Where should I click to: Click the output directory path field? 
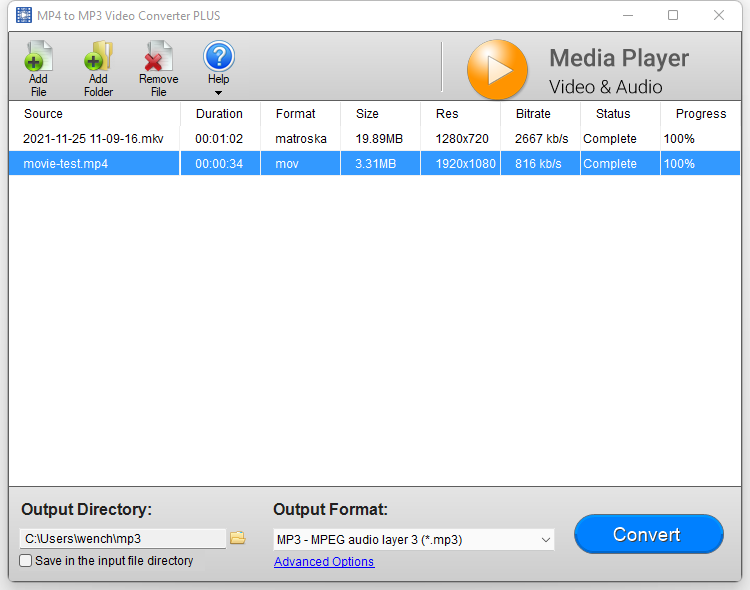[x=122, y=539]
